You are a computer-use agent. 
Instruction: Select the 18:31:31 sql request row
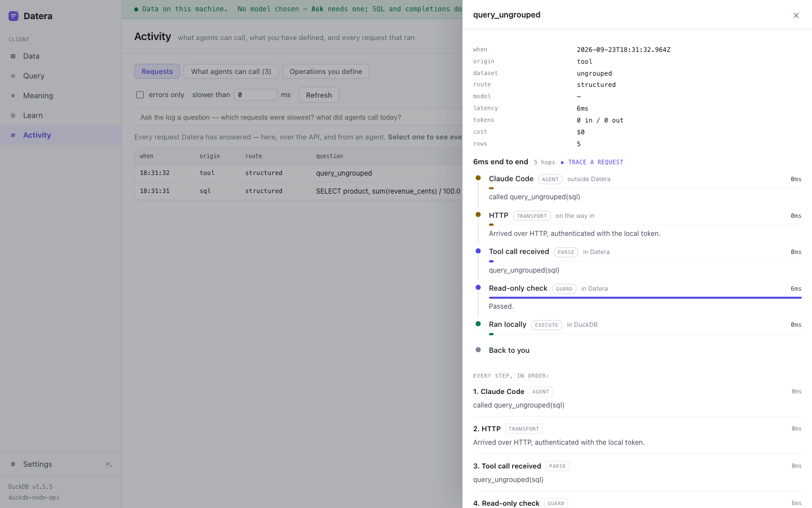pyautogui.click(x=298, y=191)
